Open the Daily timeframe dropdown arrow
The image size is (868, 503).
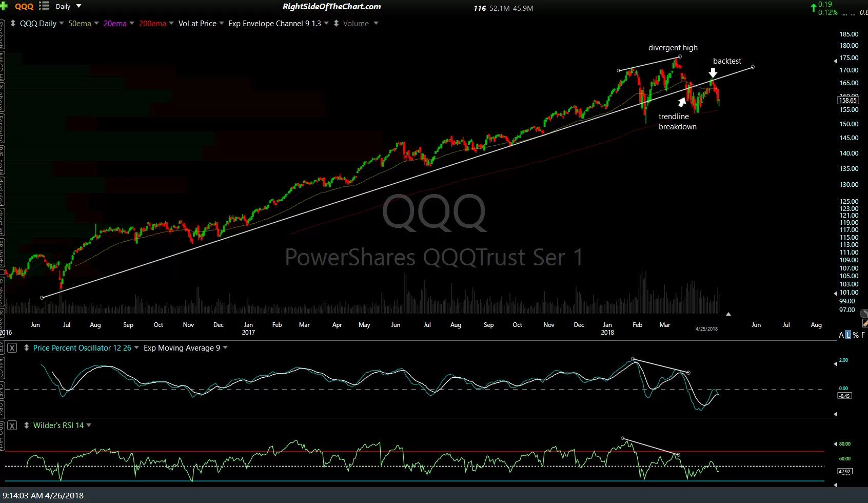point(78,6)
